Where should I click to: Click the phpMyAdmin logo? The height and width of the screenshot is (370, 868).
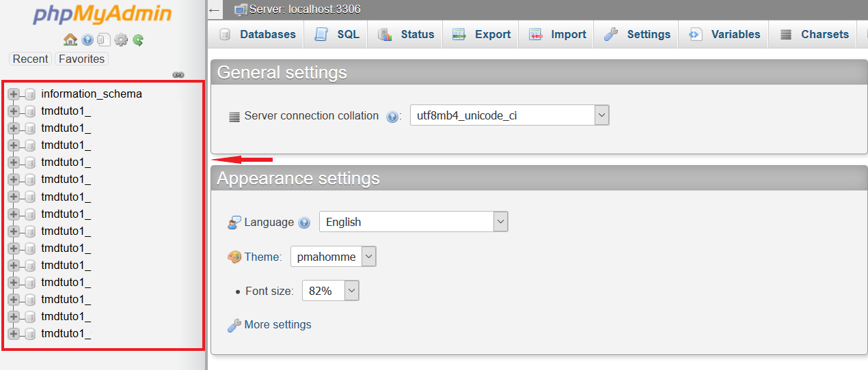pyautogui.click(x=102, y=15)
